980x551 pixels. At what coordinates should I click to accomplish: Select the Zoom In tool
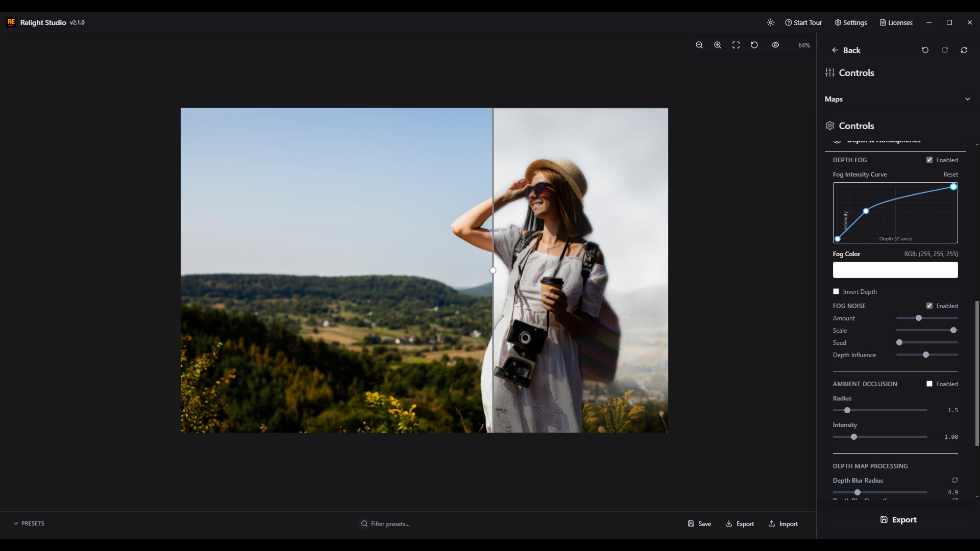pos(717,45)
